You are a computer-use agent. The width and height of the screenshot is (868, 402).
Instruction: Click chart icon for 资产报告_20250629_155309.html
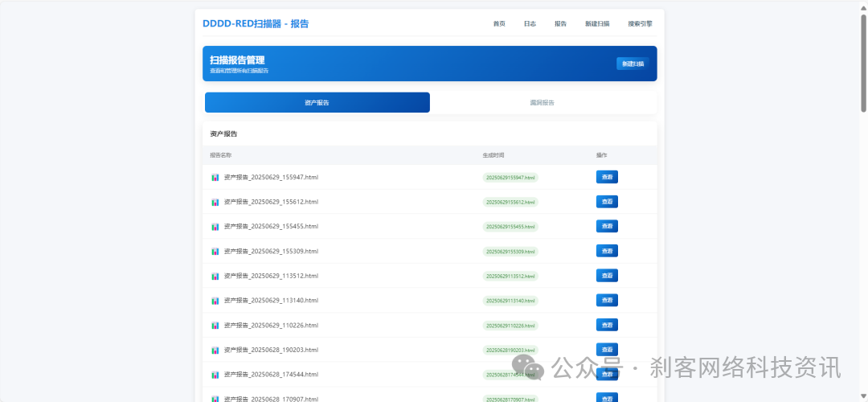215,252
